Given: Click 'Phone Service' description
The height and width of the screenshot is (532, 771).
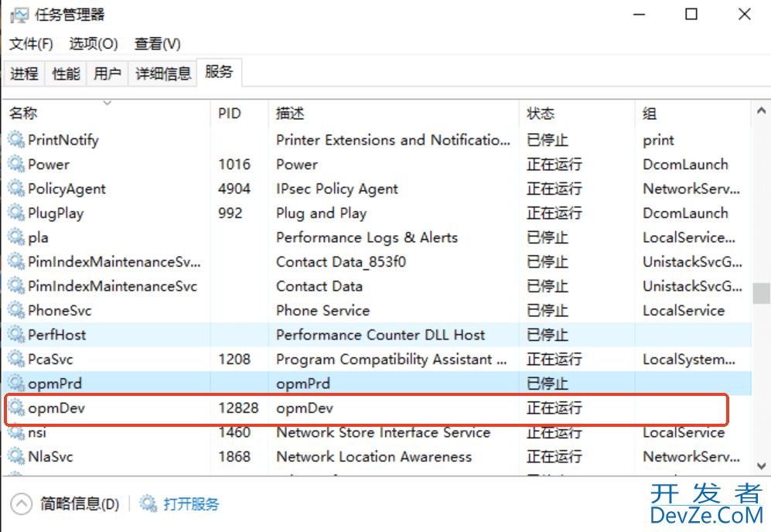Looking at the screenshot, I should point(323,311).
